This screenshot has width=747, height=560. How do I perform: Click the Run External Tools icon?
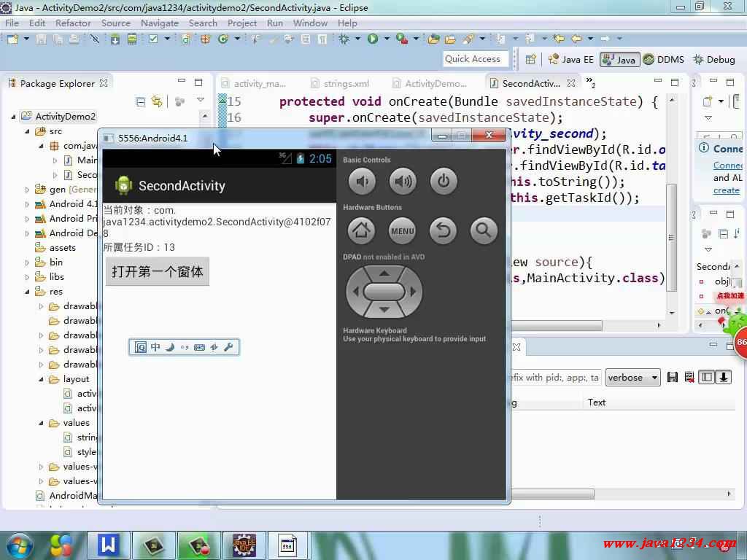tap(402, 39)
